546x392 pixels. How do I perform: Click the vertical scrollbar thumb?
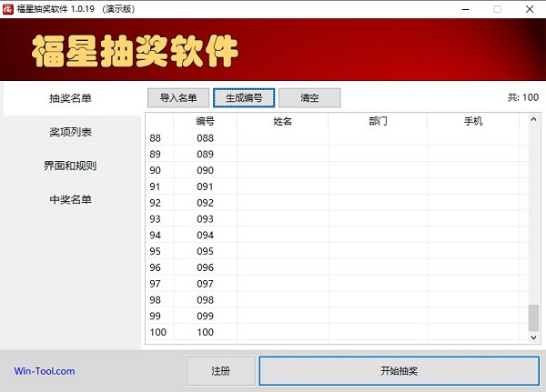coord(533,317)
